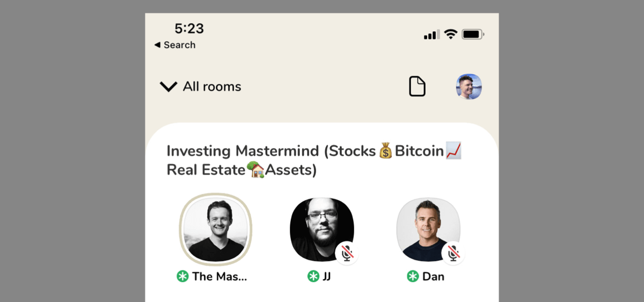Tap the green moderator badge beside Dan
Screen dimensions: 644x302
[413, 277]
